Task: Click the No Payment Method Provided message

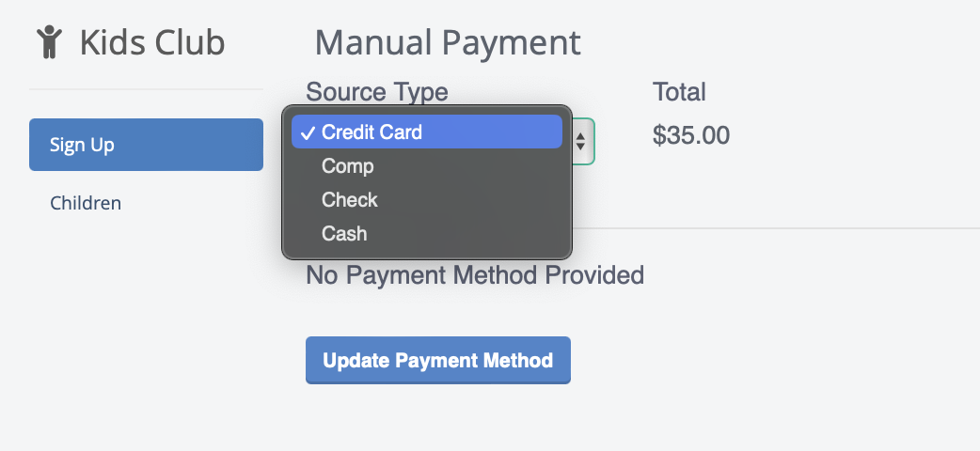Action: tap(475, 275)
